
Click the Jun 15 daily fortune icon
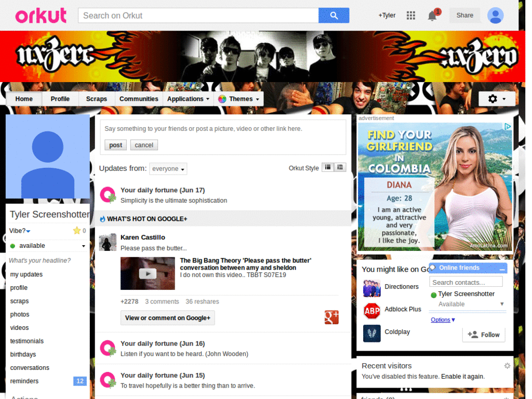point(108,380)
